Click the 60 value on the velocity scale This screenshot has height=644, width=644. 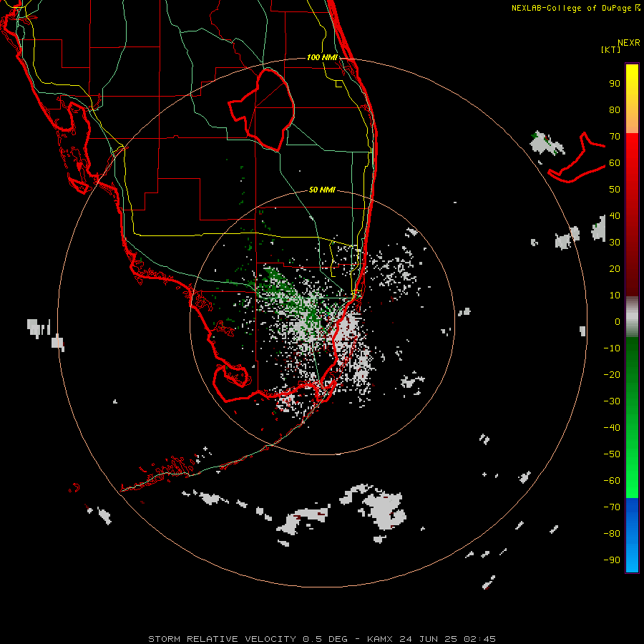615,163
